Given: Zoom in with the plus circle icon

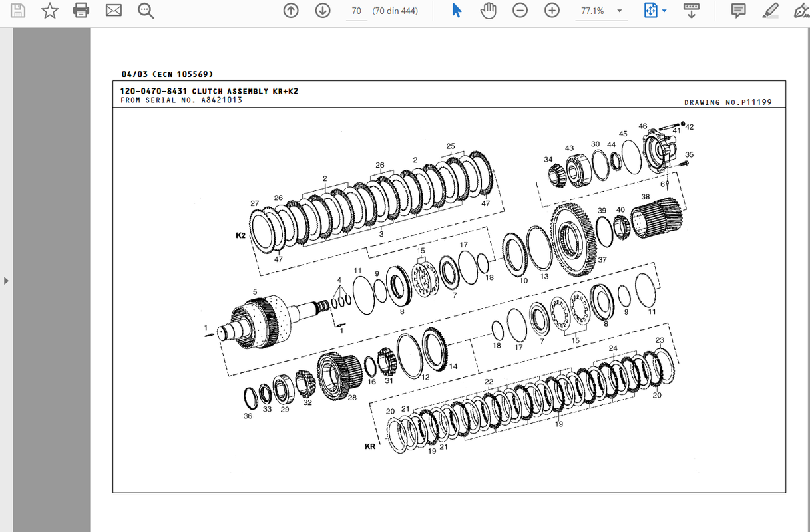Looking at the screenshot, I should (x=552, y=11).
